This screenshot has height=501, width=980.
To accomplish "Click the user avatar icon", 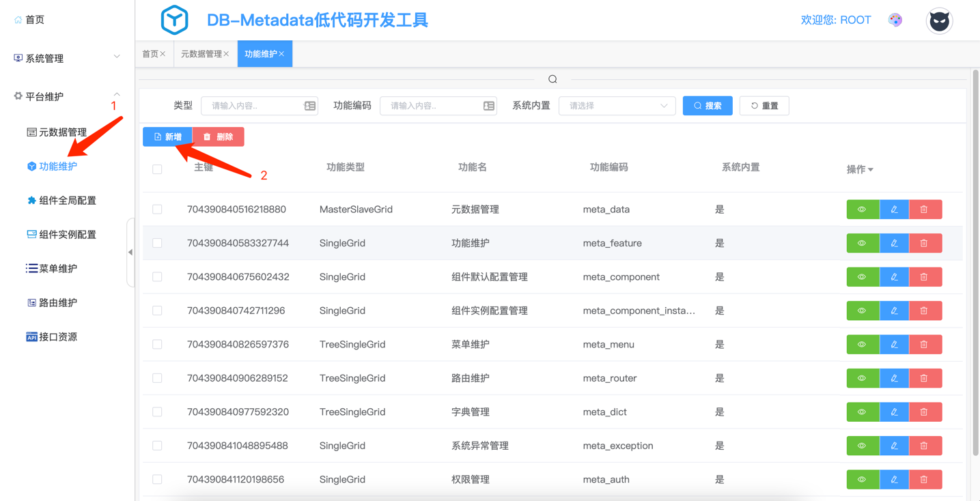I will coord(939,21).
